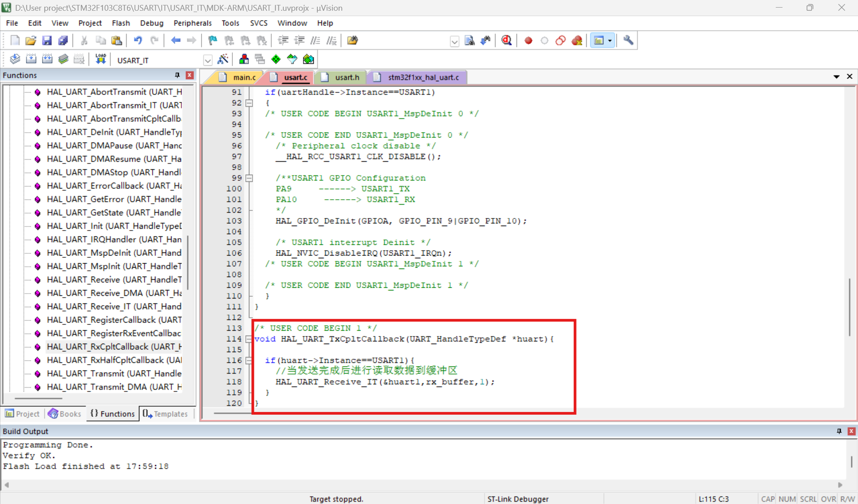Pin the Functions panel with pushpin toggle

click(177, 75)
